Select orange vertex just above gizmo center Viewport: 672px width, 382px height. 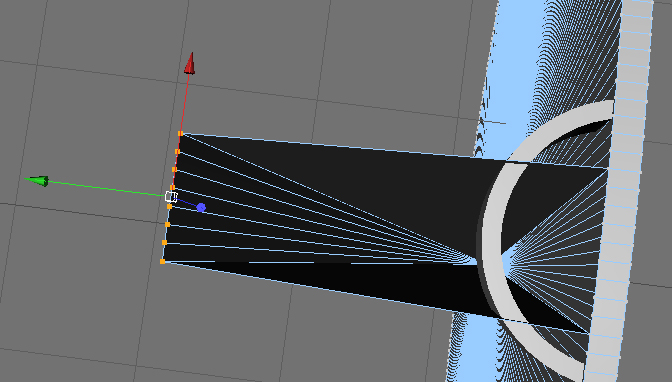[172, 188]
